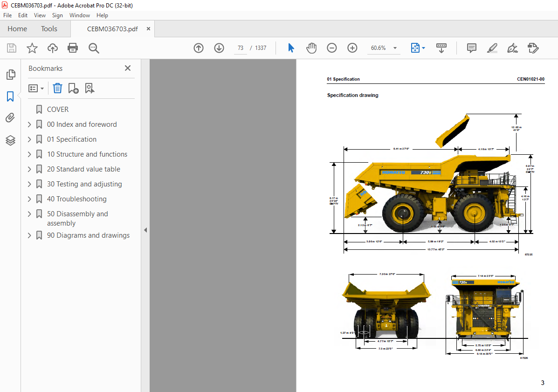Screen dimensions: 558x392
Task: Go to next page arrow
Action: tap(219, 48)
